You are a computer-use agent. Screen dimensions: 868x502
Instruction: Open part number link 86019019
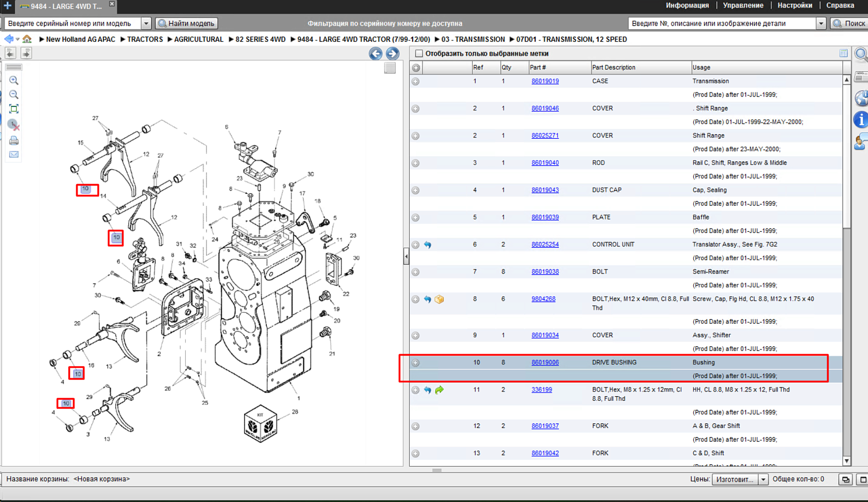545,82
